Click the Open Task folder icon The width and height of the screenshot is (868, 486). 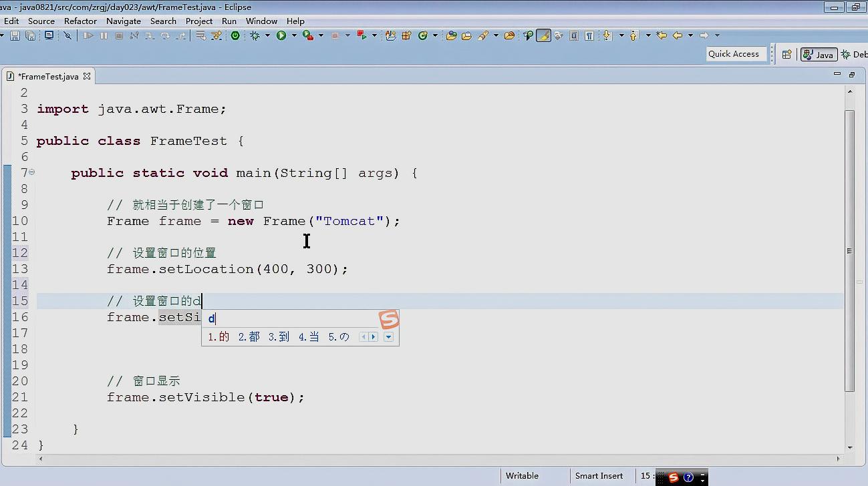[466, 35]
